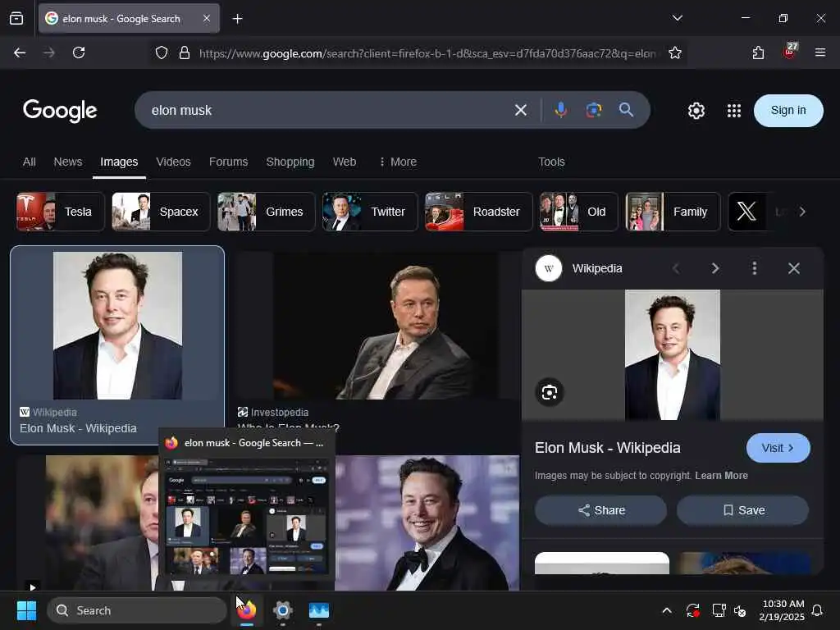The width and height of the screenshot is (840, 630).
Task: Open the three-dot menu in preview panel
Action: pos(755,268)
